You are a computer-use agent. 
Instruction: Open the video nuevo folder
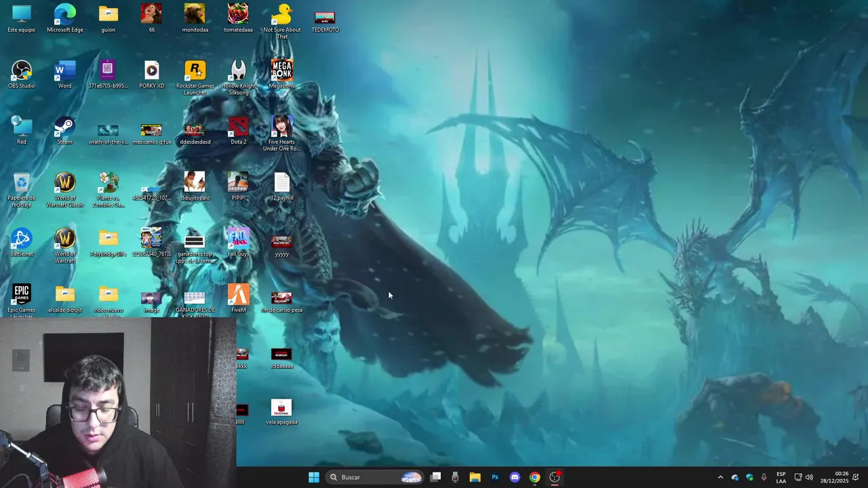tap(108, 301)
